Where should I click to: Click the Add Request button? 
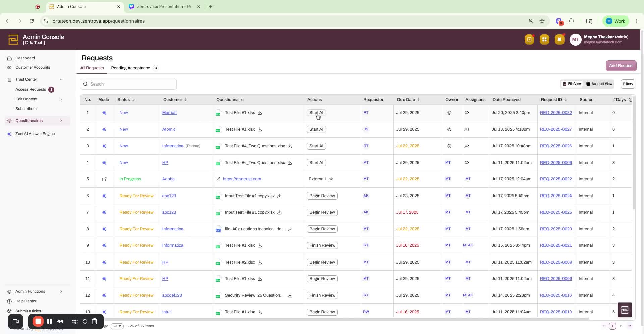pyautogui.click(x=621, y=66)
